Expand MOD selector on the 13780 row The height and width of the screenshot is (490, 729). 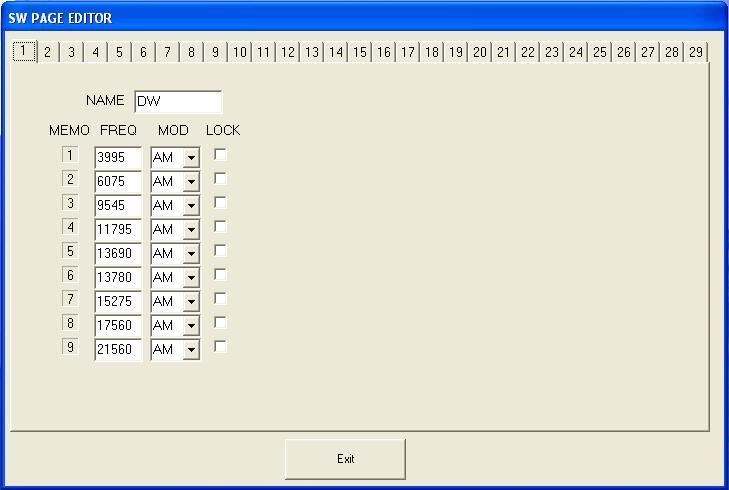(191, 278)
